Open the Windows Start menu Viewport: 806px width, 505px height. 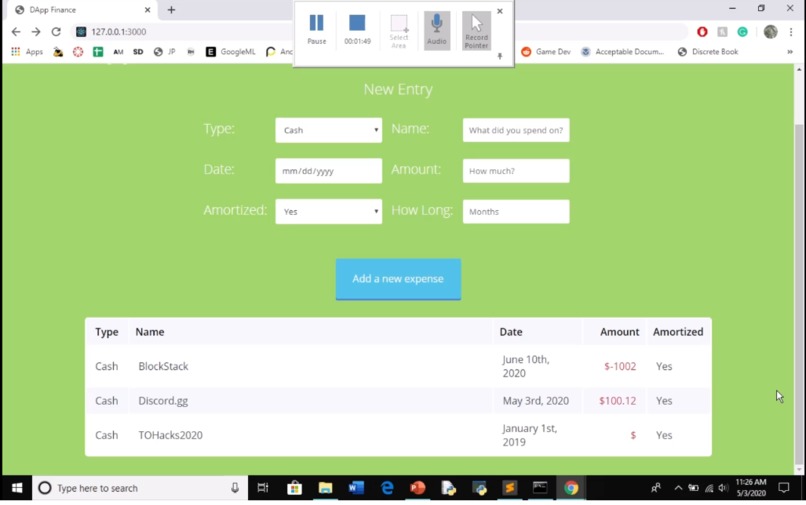(x=17, y=488)
